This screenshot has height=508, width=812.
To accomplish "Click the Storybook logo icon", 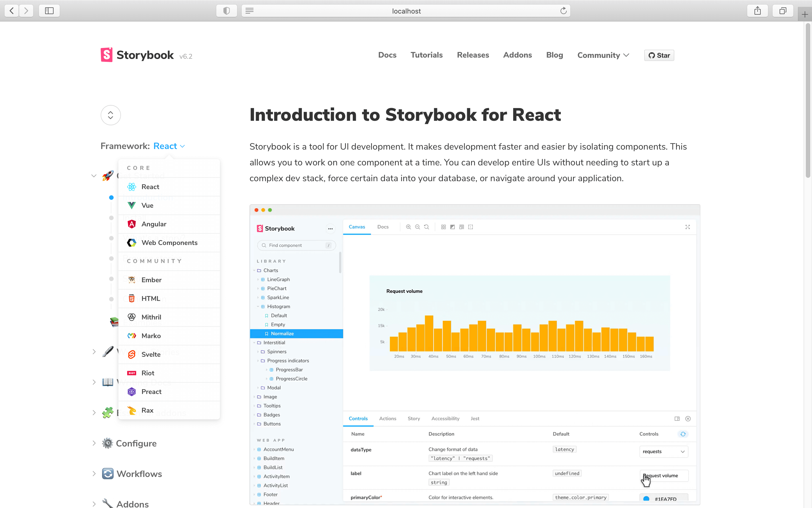I will (107, 55).
